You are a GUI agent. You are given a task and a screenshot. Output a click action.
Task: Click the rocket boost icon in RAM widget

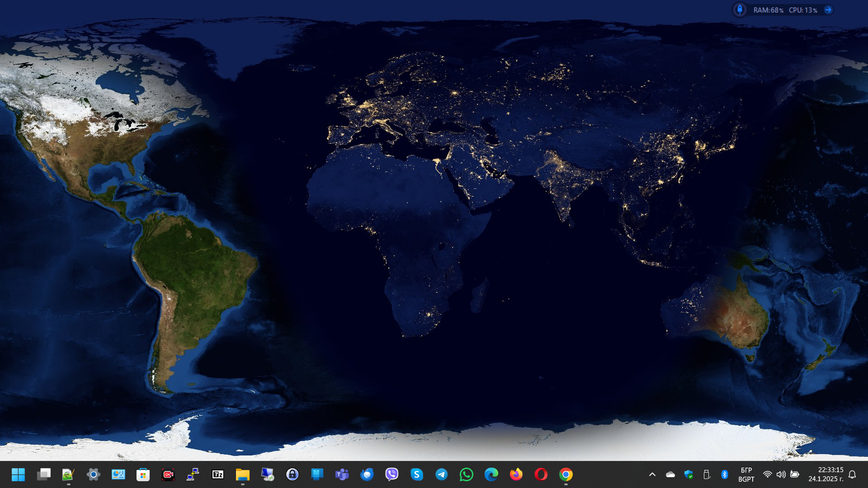pos(740,9)
